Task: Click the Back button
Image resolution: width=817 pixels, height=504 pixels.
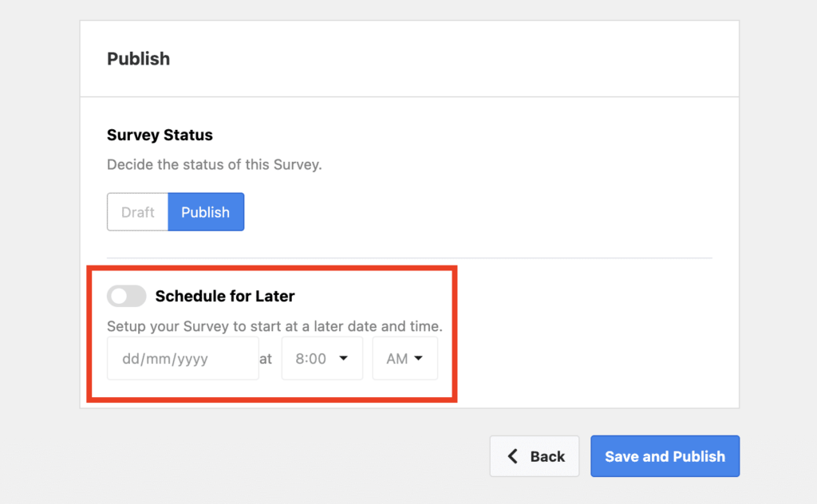Action: [x=534, y=456]
